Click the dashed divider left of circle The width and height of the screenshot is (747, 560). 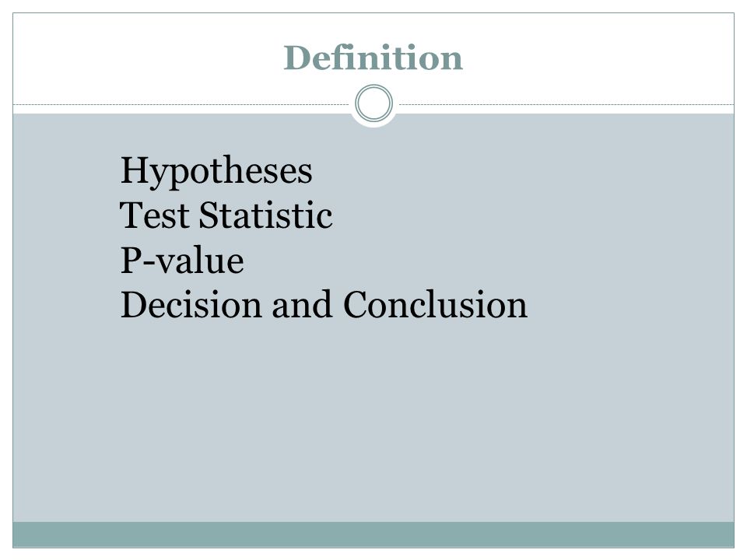[181, 104]
